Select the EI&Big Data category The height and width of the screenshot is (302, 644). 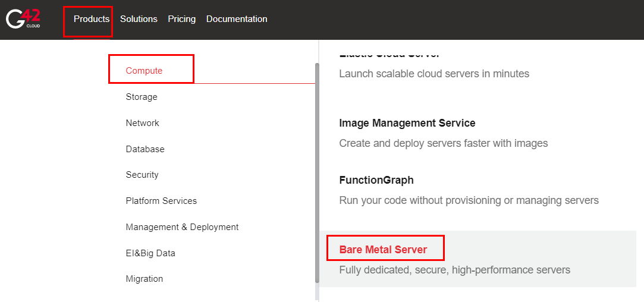point(150,253)
